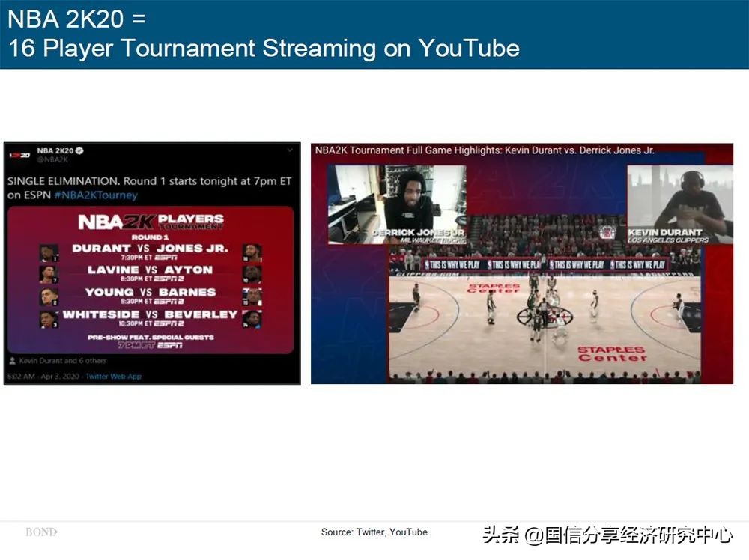
Task: Open the @NBA2K handle link
Action: (x=51, y=160)
